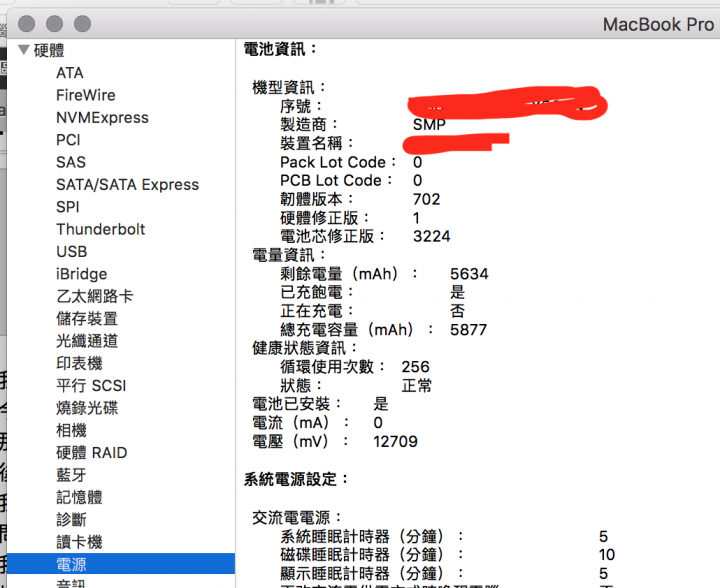Click the 機型資訊 section label
The image size is (720, 588).
coord(288,87)
